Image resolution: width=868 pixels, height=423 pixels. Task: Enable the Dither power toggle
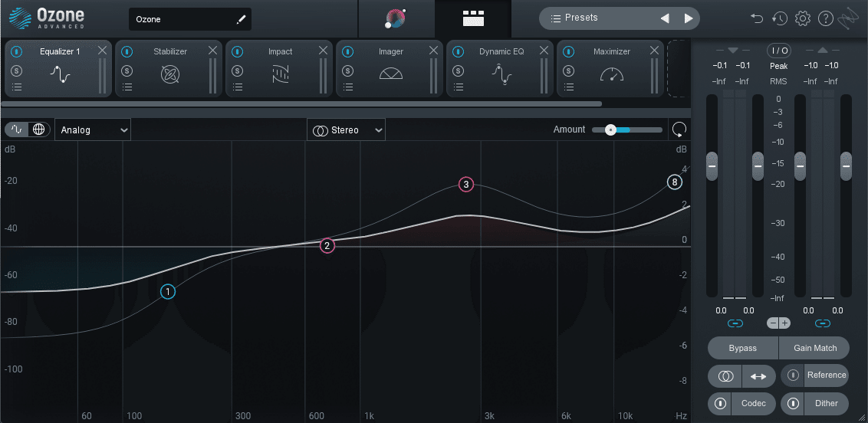(x=793, y=403)
